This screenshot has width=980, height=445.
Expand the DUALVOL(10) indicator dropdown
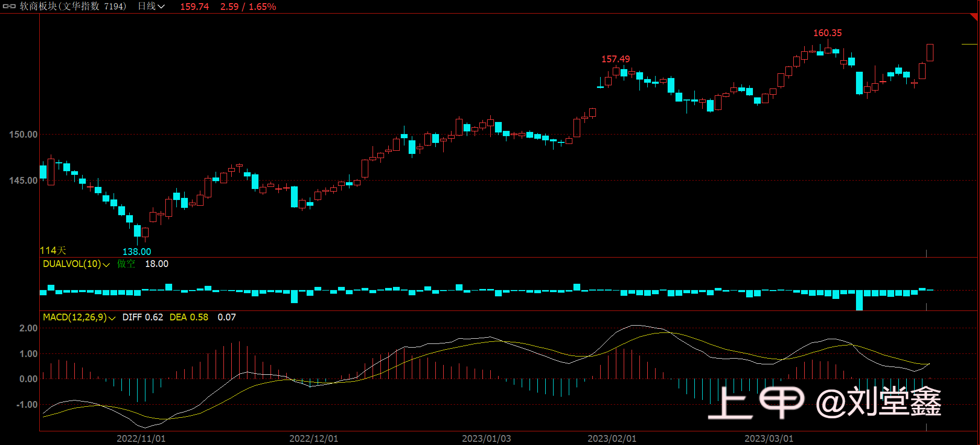click(x=106, y=264)
